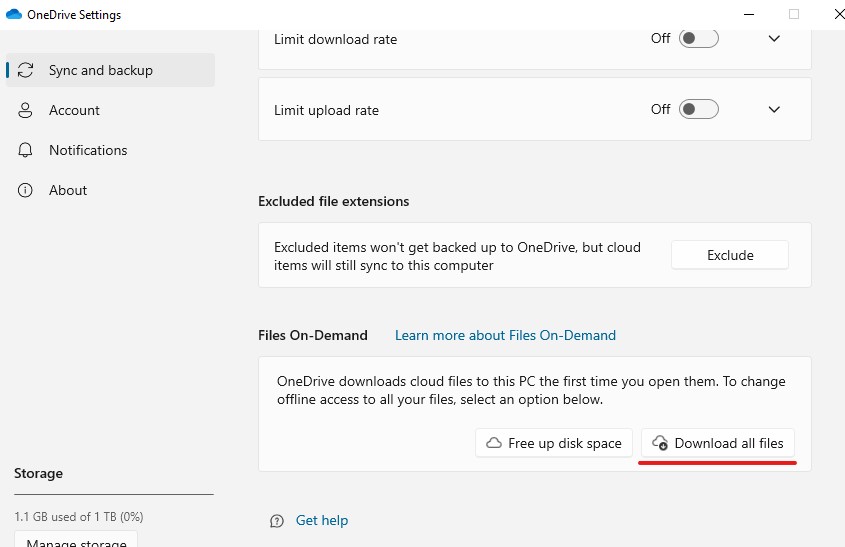Click the Limit upload rate label
Viewport: 845px width, 547px height.
pyautogui.click(x=326, y=110)
